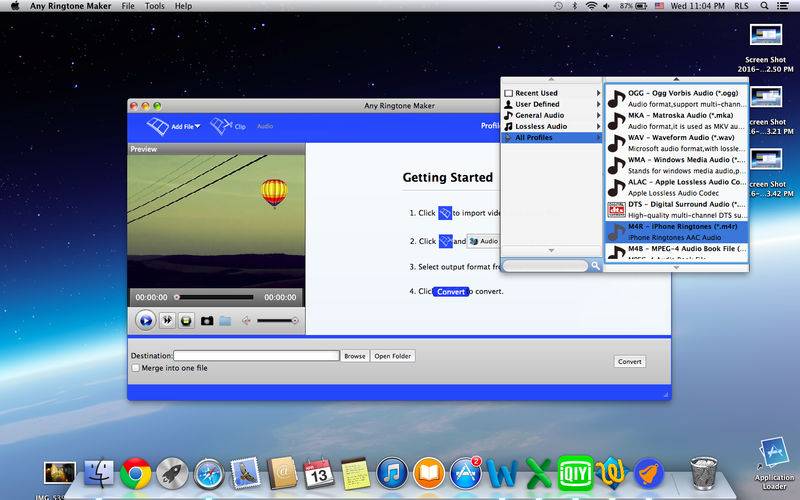Screen dimensions: 800x500
Task: Open Recent Used profile category
Action: point(552,93)
